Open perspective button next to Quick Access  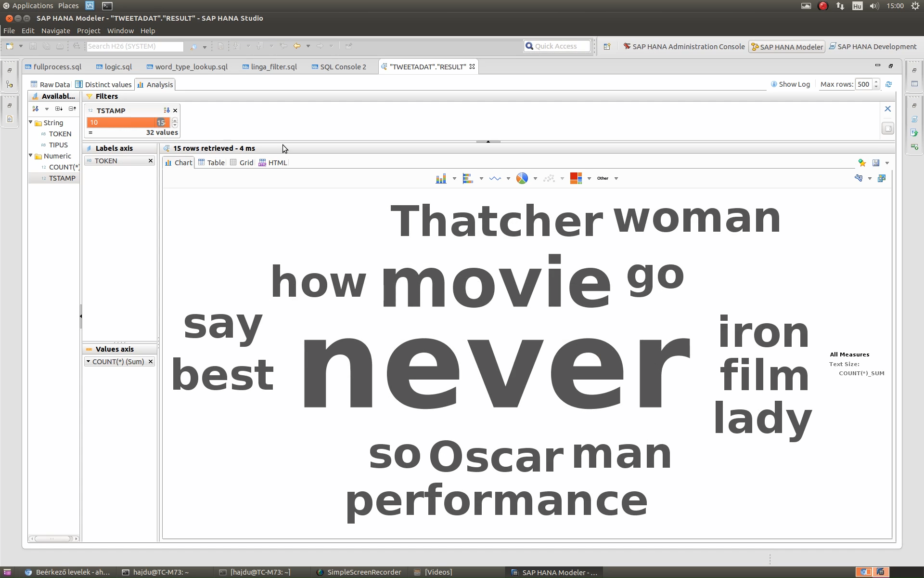point(607,47)
